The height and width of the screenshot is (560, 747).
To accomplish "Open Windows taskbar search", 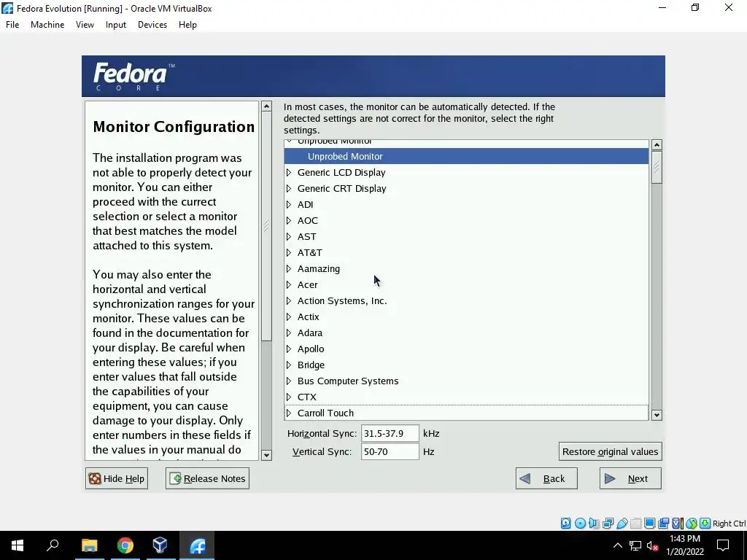I will (53, 545).
